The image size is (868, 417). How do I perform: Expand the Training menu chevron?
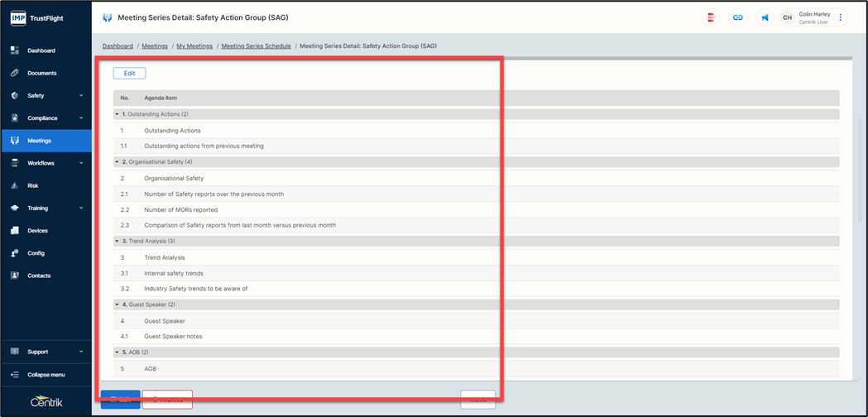coord(81,208)
